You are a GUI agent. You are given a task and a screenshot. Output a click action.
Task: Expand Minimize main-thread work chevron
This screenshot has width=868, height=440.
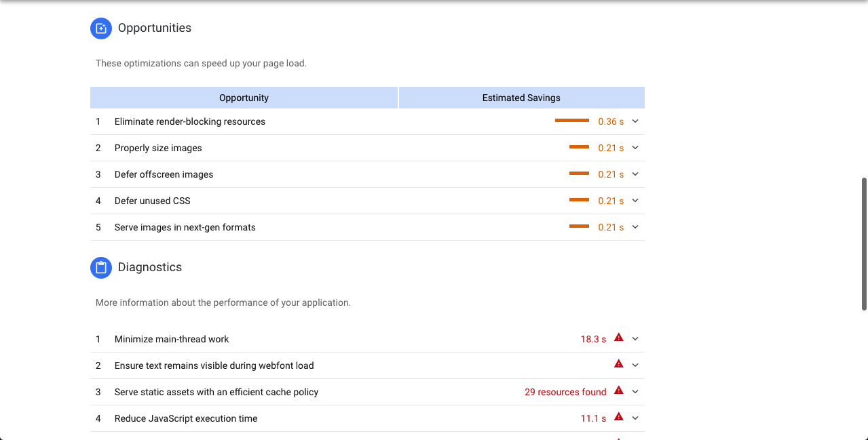(635, 339)
